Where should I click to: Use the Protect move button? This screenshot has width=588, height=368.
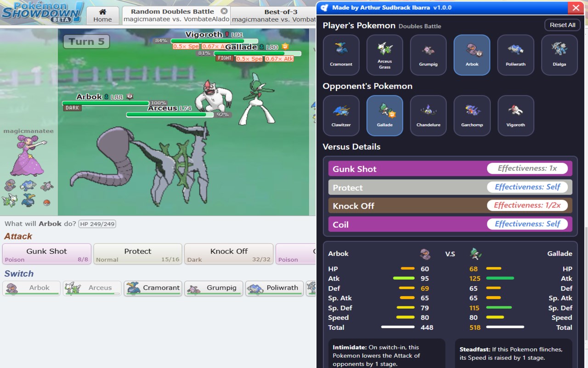coord(137,254)
